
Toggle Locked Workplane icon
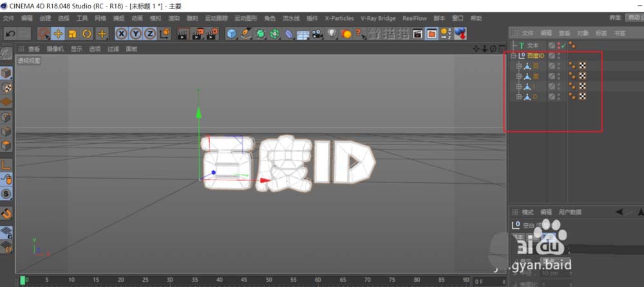(6, 232)
